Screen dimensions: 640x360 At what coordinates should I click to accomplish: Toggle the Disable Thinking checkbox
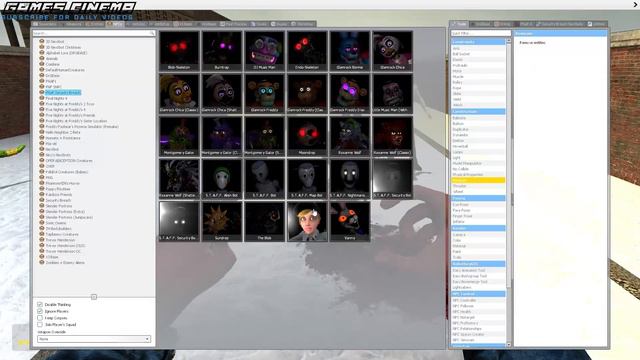[40, 304]
